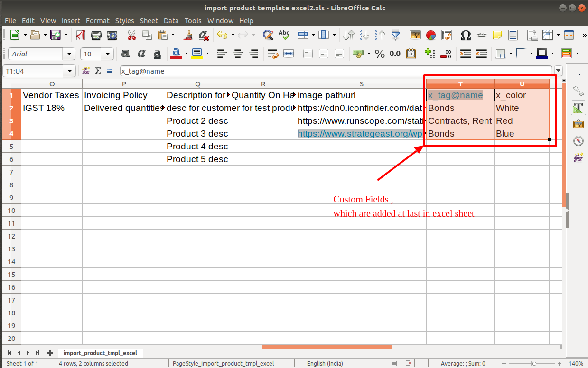Toggle Center Vertically alignment
Viewport: 588px width, 368px height.
(x=324, y=54)
